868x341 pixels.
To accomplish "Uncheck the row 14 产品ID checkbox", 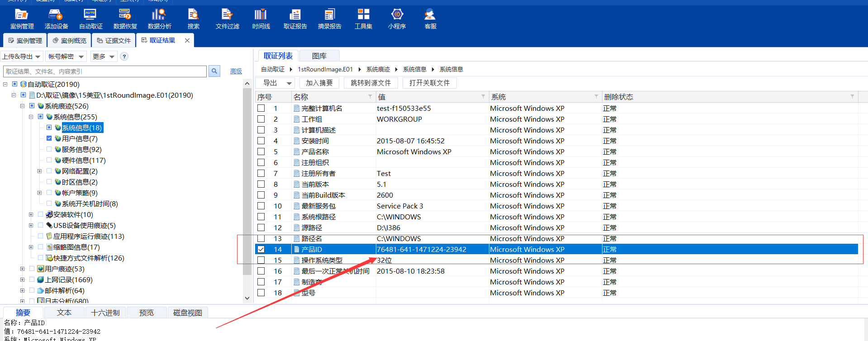I will pyautogui.click(x=261, y=249).
